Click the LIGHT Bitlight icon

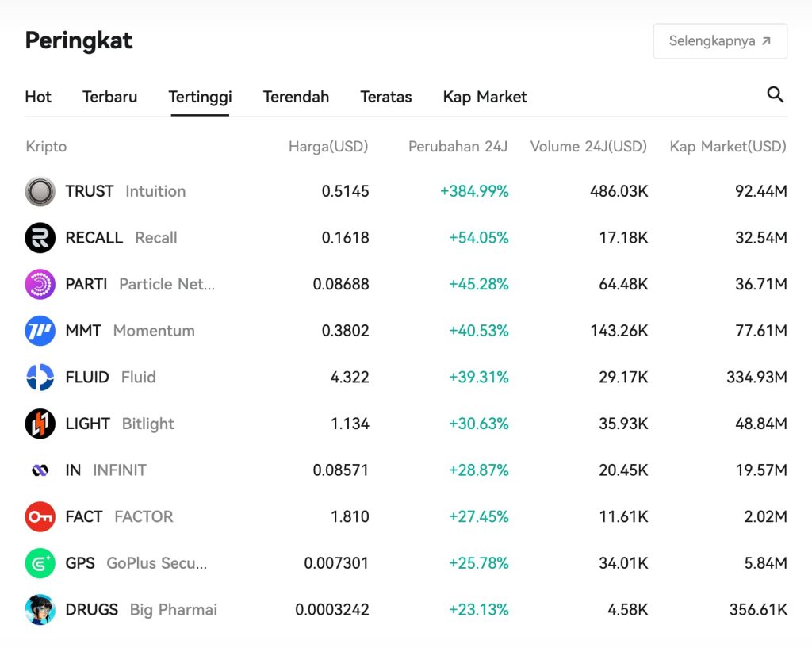(41, 424)
